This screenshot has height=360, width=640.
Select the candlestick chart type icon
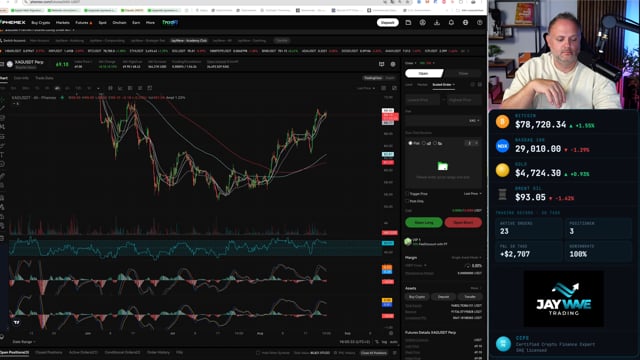click(110, 88)
